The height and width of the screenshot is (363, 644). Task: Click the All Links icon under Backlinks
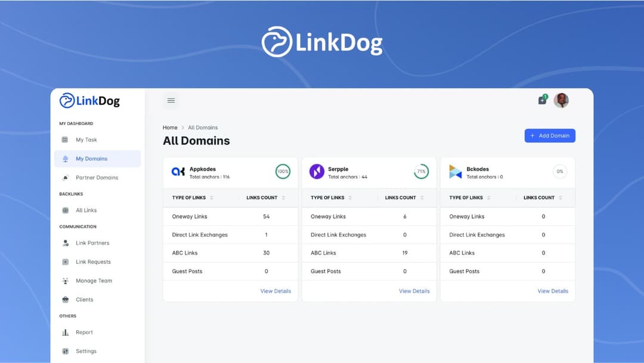point(64,210)
